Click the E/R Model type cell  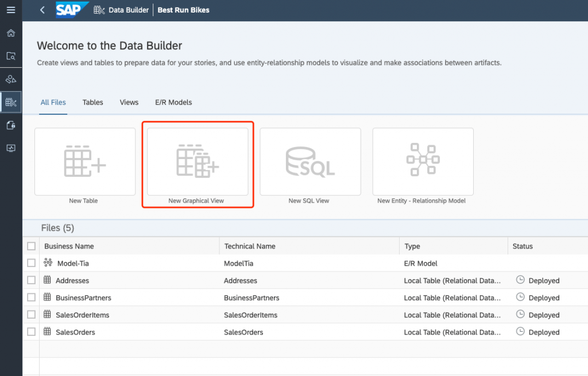click(x=421, y=263)
